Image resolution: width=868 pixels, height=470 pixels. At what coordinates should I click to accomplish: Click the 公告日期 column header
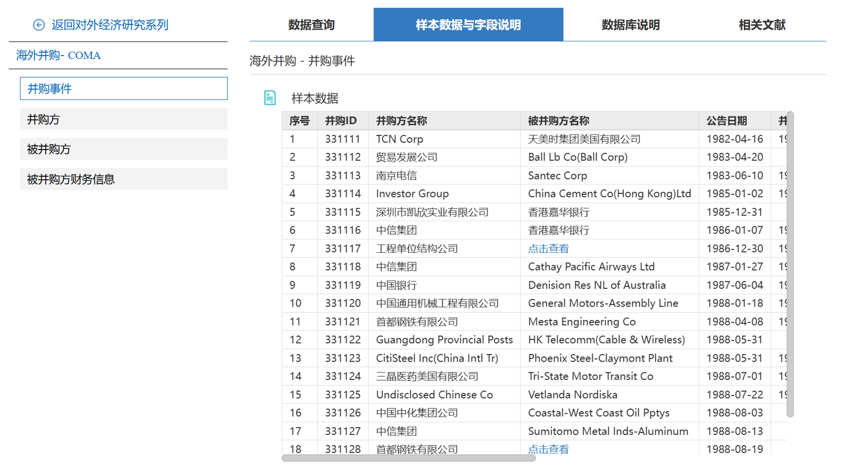(x=726, y=121)
